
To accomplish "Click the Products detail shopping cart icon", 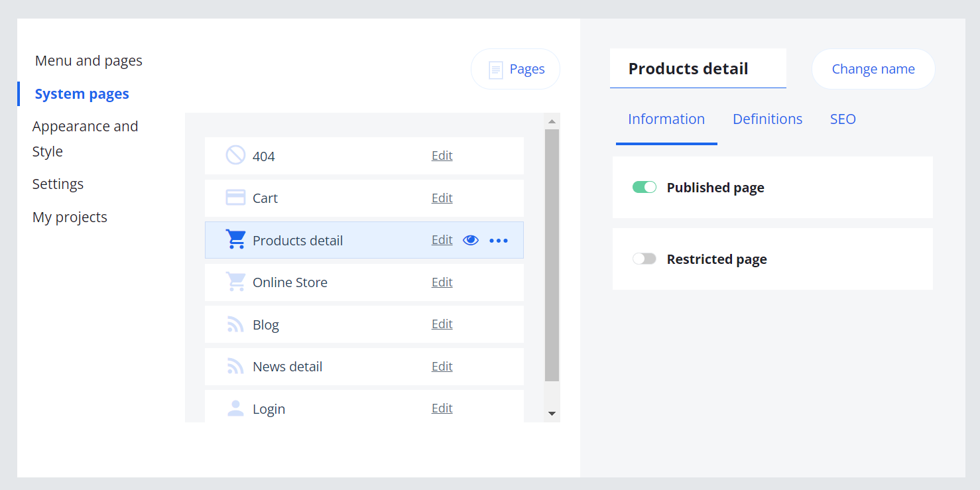I will 235,239.
